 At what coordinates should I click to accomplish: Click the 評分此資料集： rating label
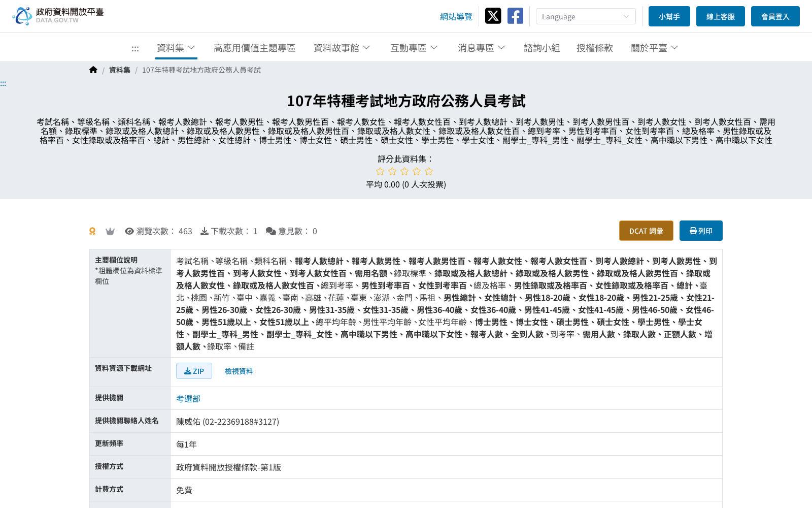tap(406, 159)
